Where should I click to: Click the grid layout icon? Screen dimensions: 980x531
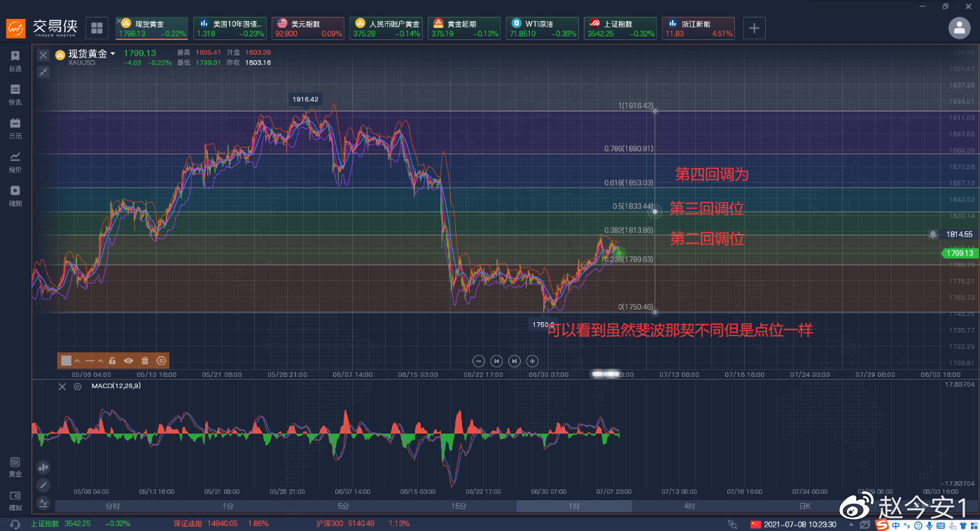point(97,28)
